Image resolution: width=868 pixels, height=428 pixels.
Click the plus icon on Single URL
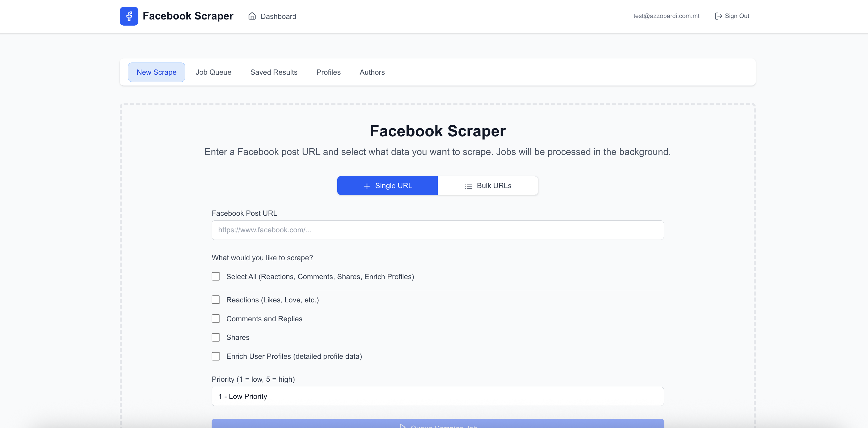(x=367, y=186)
